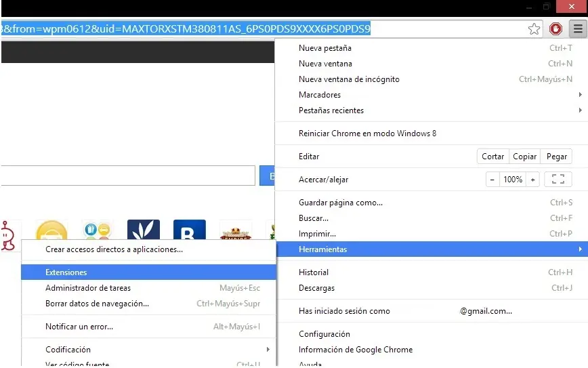The image size is (588, 368).
Task: Open Configuración
Action: (432, 334)
